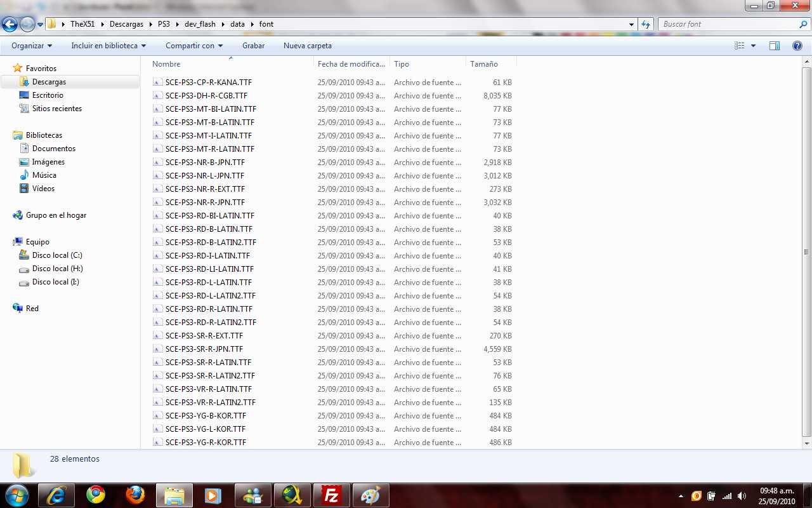812x508 pixels.
Task: Select Favoritos in the navigation pane
Action: tap(41, 68)
